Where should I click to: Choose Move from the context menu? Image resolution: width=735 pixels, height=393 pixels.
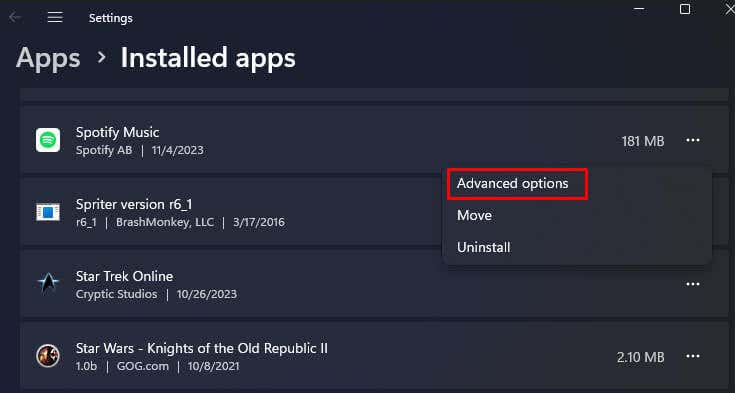click(474, 215)
